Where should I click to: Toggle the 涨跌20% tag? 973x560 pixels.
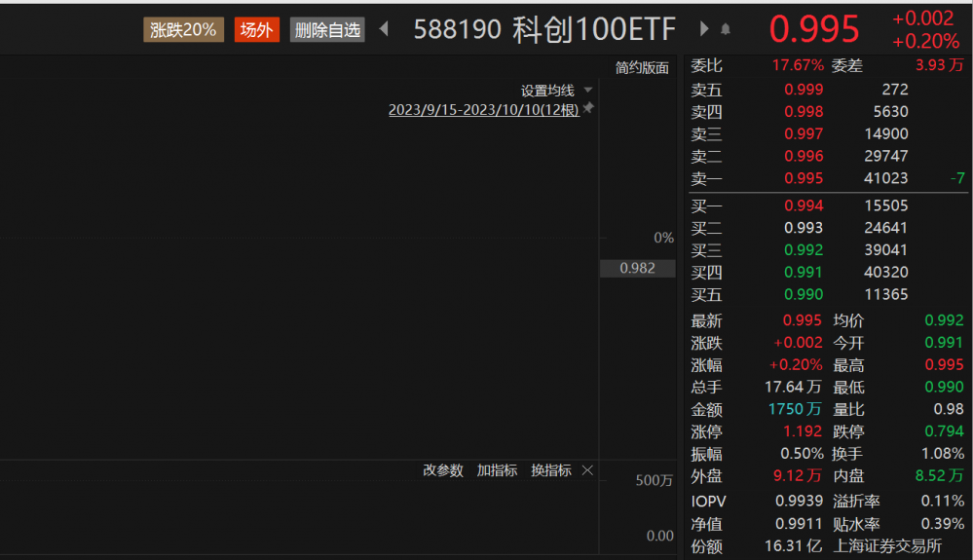tap(184, 30)
